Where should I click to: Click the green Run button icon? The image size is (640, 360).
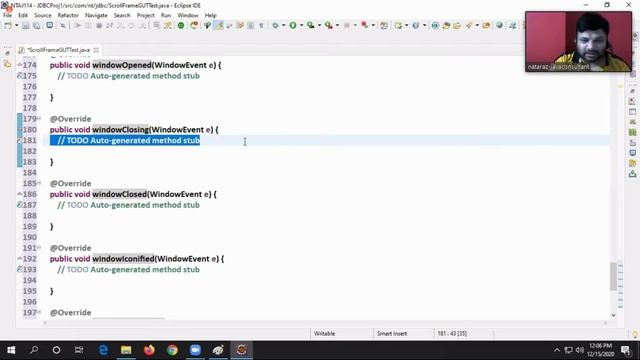[293, 26]
